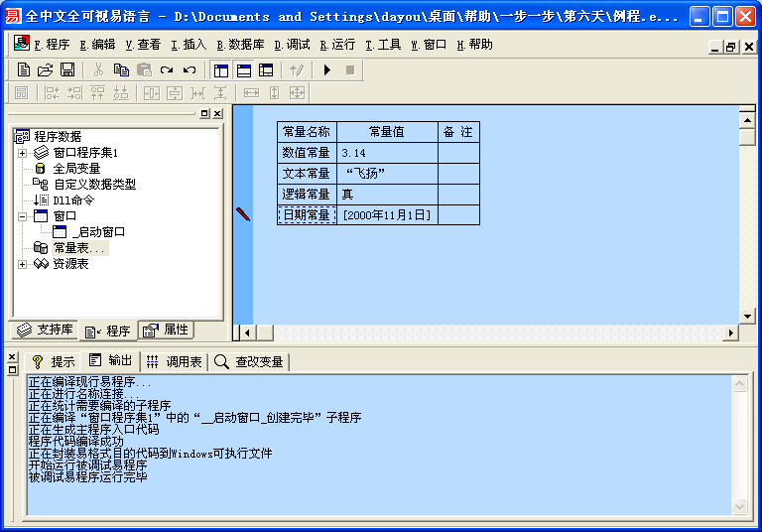Switch to the 输出 tab
762x532 pixels.
(x=110, y=361)
